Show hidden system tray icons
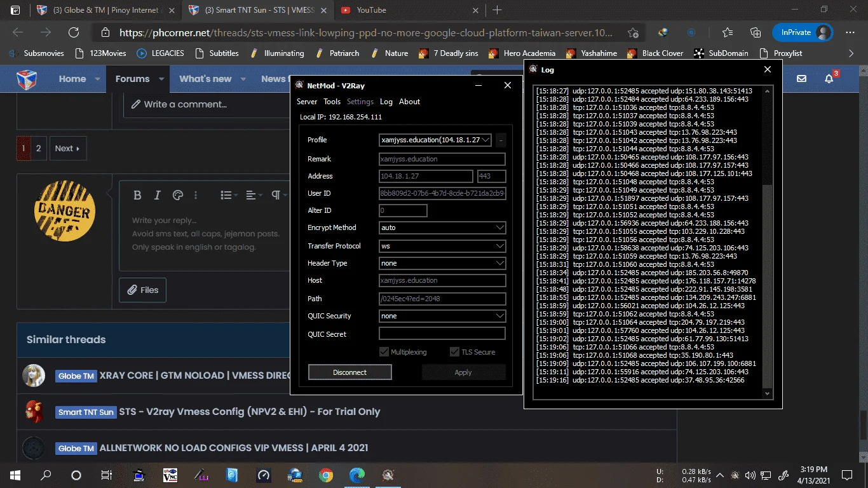 [720, 475]
